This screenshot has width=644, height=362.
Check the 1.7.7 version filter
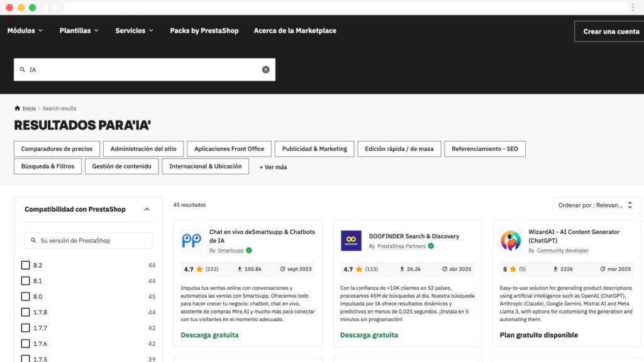pyautogui.click(x=25, y=328)
